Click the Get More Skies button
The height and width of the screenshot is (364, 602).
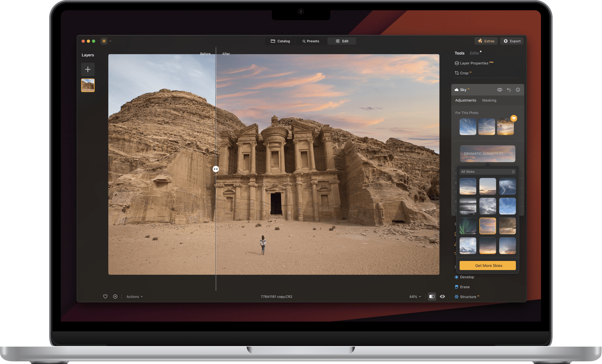(x=488, y=265)
